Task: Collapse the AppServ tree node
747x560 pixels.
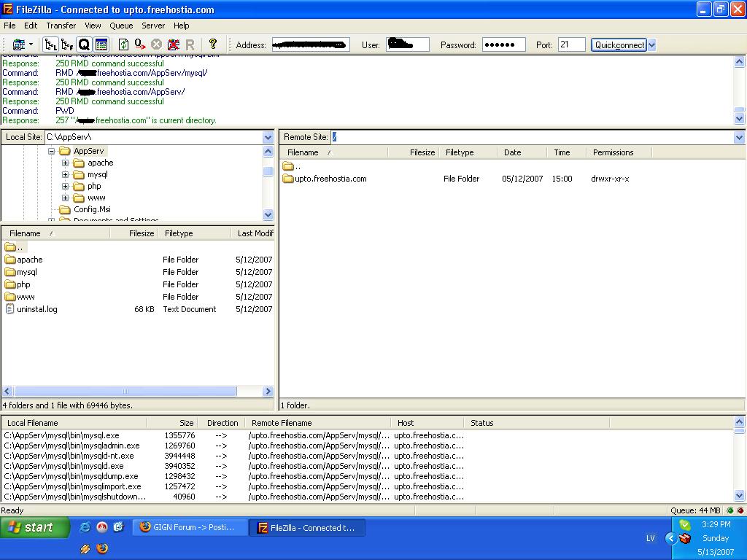Action: (x=52, y=151)
